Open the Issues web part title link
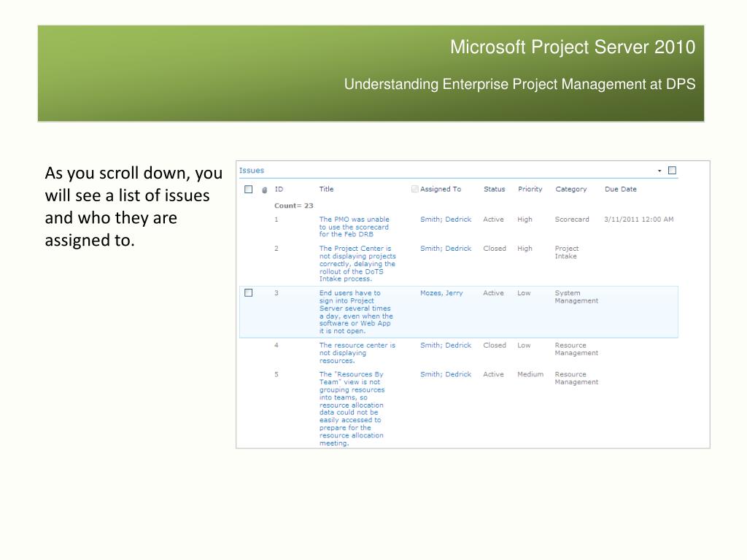This screenshot has height=560, width=747. tap(252, 171)
